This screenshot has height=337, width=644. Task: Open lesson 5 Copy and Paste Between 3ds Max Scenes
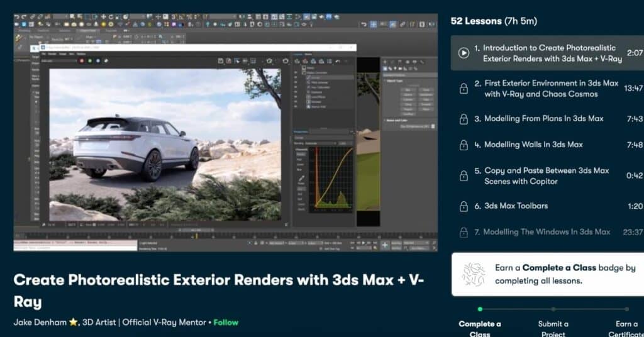click(547, 175)
